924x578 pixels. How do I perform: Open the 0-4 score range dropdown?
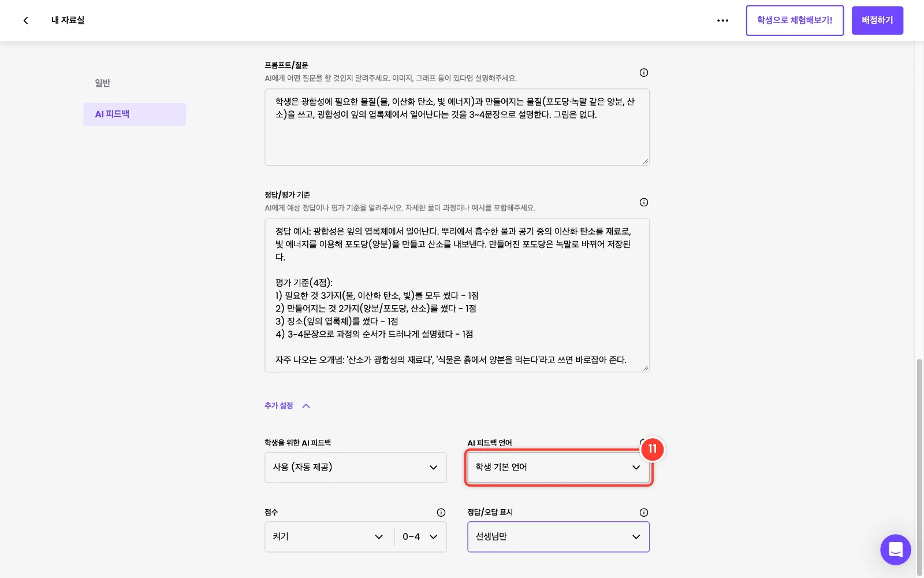[x=420, y=536]
